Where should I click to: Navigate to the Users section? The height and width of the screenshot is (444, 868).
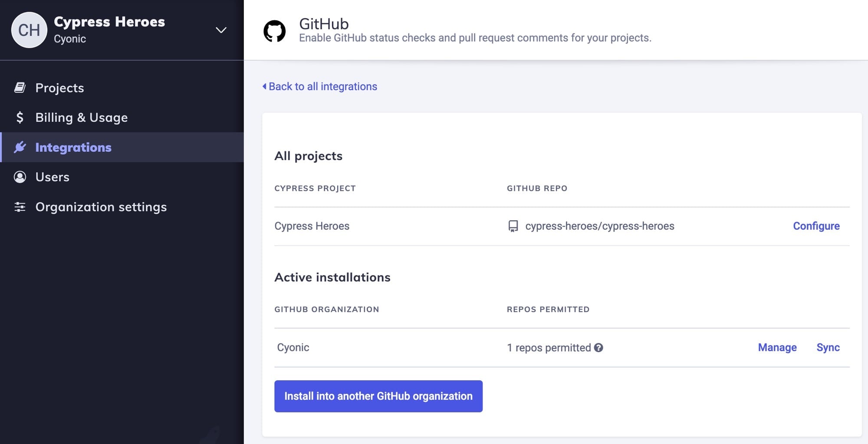[x=52, y=177]
